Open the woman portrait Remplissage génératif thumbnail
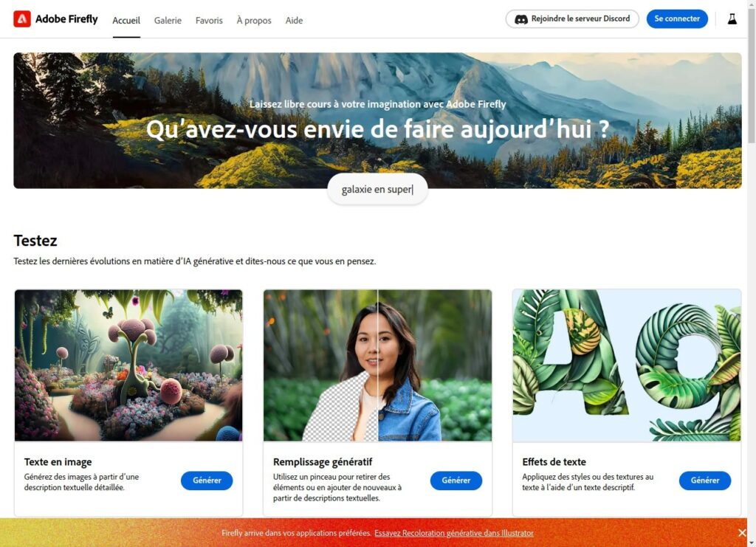The height and width of the screenshot is (547, 756). tap(377, 365)
